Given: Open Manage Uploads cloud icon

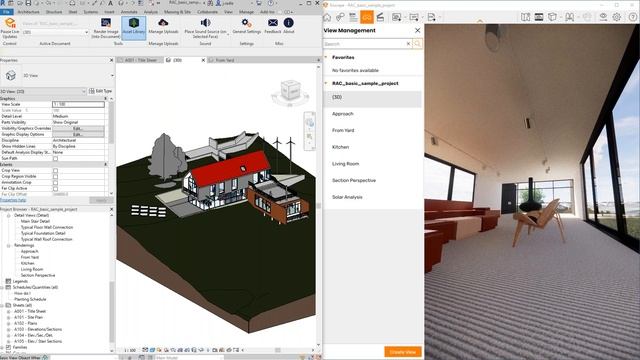Looking at the screenshot, I should 163,22.
